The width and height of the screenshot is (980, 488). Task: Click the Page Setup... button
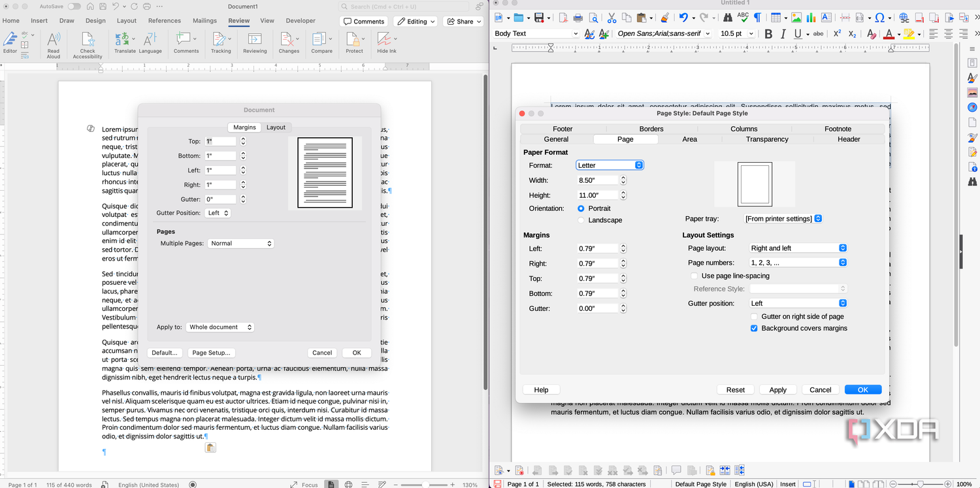210,353
